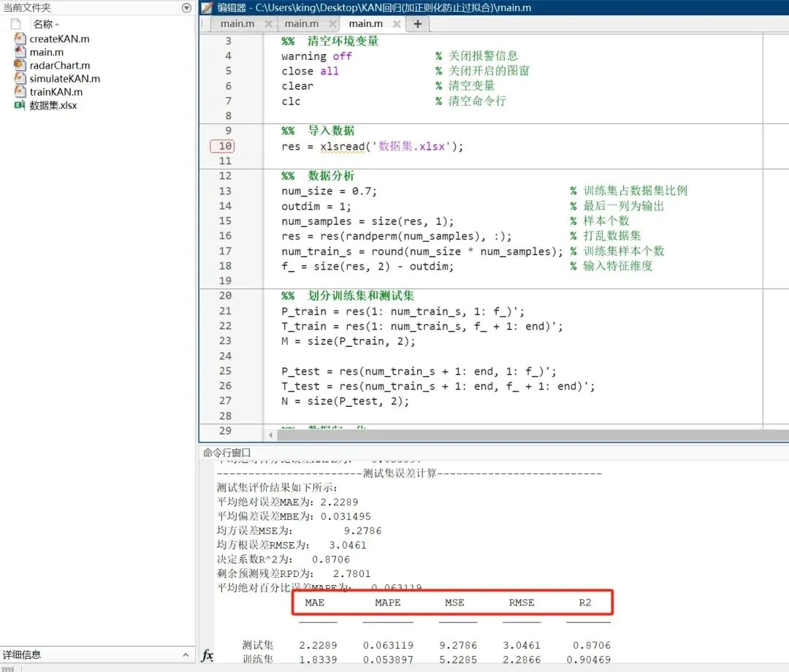The image size is (789, 672).
Task: Click the editor title bar icon
Action: [207, 7]
